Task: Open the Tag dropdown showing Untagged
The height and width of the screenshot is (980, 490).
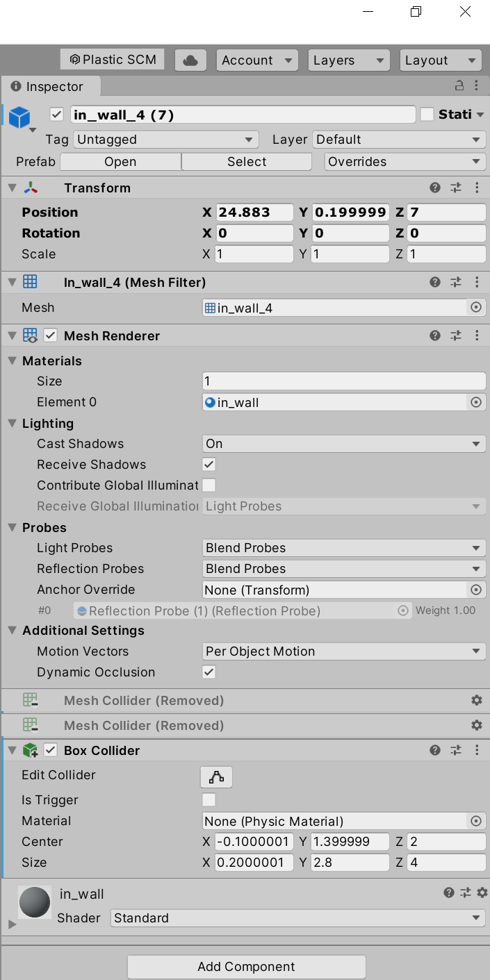Action: (x=165, y=140)
